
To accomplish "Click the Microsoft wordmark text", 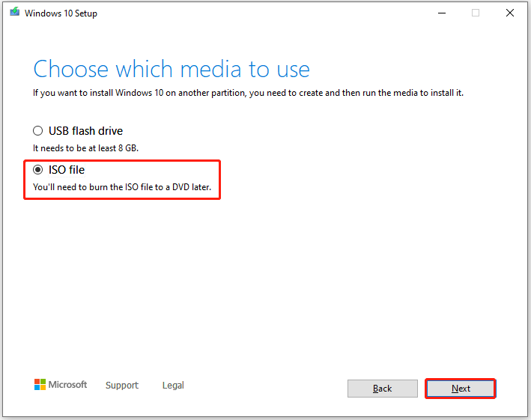I will click(x=68, y=385).
